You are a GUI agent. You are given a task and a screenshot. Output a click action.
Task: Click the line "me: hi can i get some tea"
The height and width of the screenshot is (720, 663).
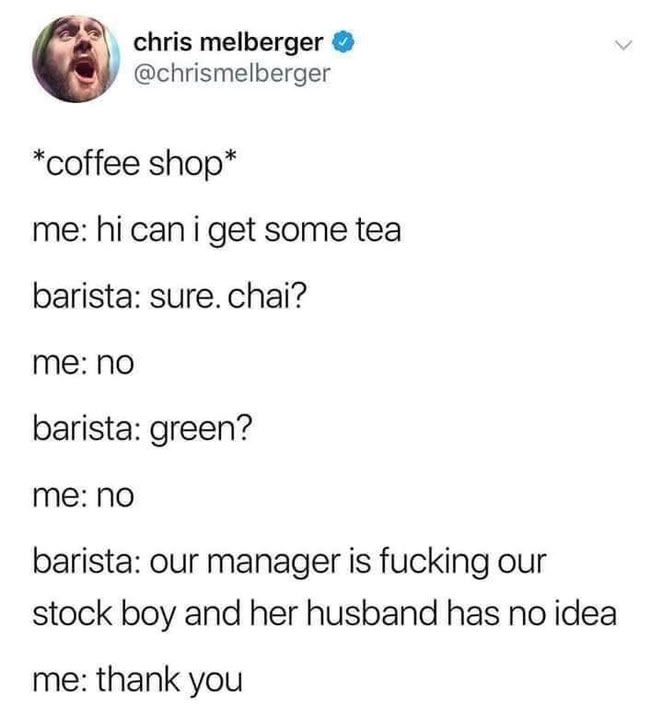(217, 231)
